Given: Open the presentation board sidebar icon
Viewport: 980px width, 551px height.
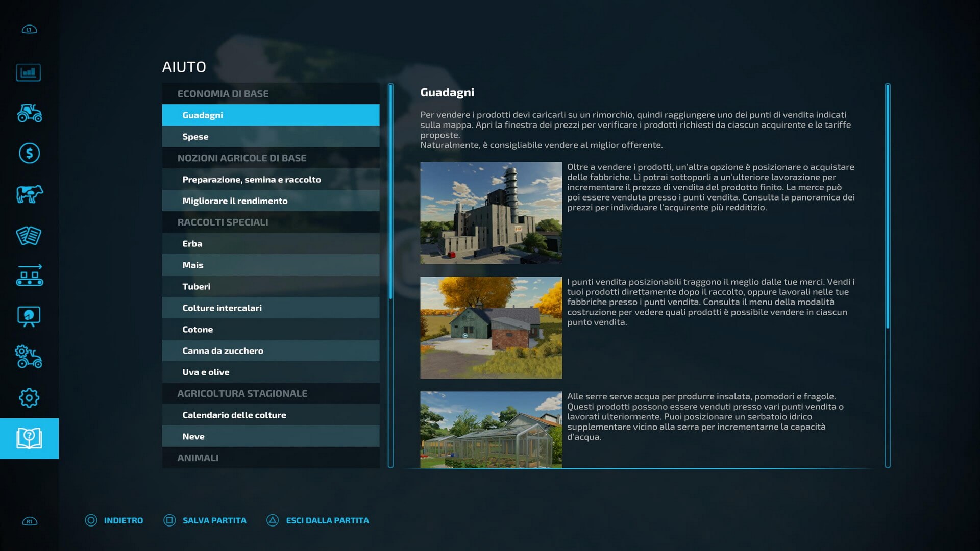Looking at the screenshot, I should [x=29, y=316].
